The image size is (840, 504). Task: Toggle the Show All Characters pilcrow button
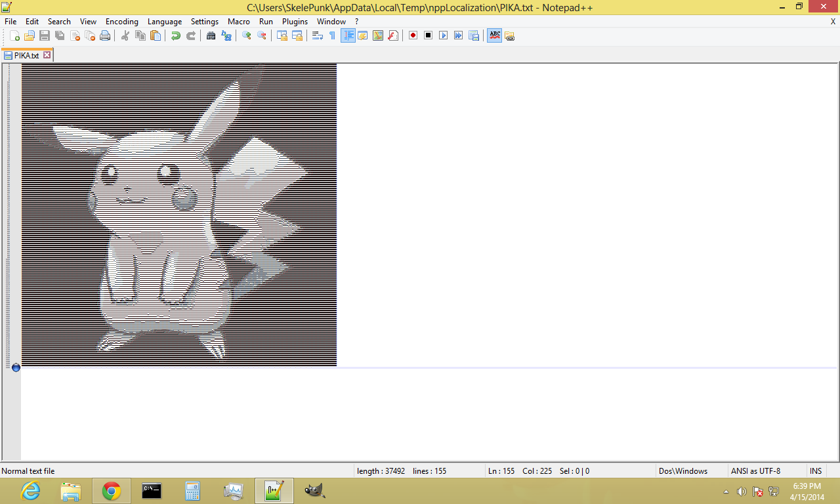[332, 35]
